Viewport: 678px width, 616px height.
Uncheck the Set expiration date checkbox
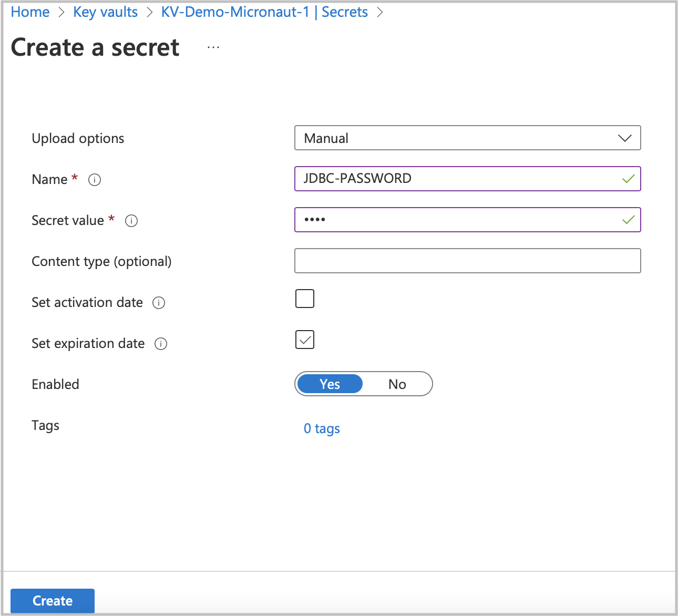304,340
